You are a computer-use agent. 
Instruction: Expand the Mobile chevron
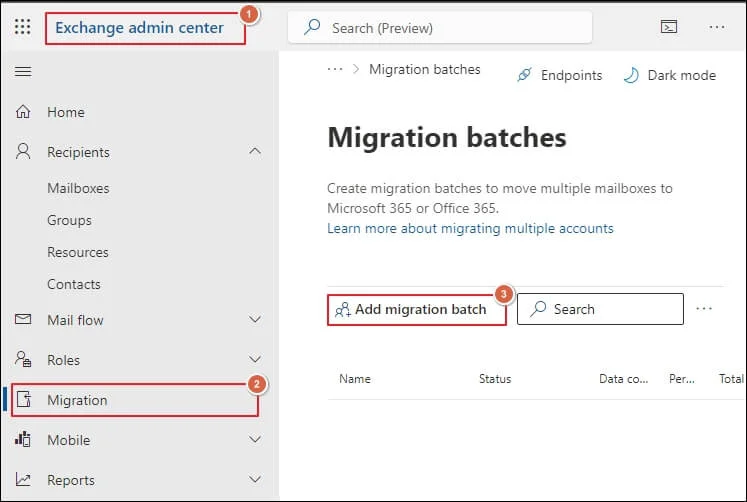(255, 439)
